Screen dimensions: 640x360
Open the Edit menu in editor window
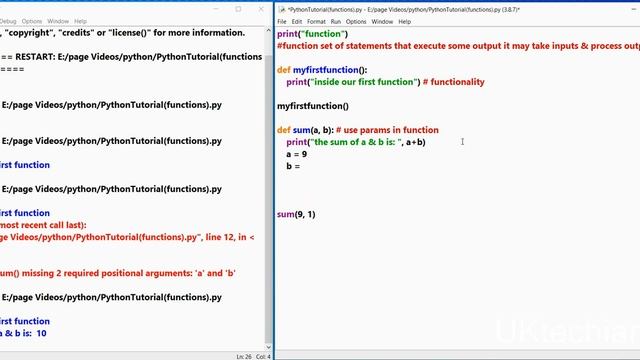297,22
